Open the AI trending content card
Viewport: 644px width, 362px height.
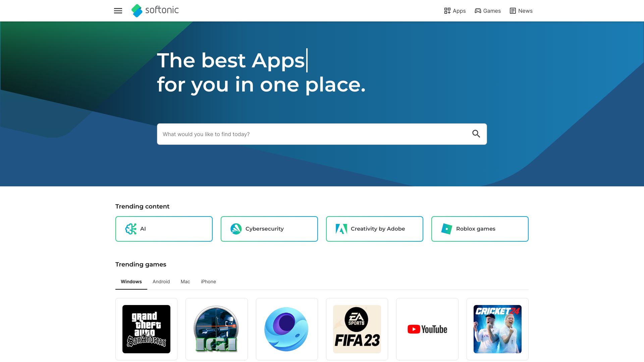[164, 229]
